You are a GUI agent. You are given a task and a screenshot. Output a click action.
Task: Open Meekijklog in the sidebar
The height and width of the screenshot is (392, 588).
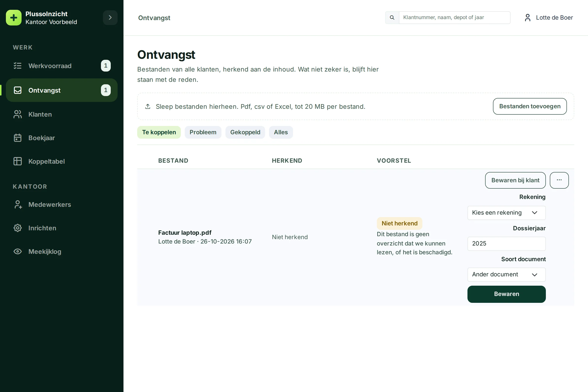pos(62,252)
